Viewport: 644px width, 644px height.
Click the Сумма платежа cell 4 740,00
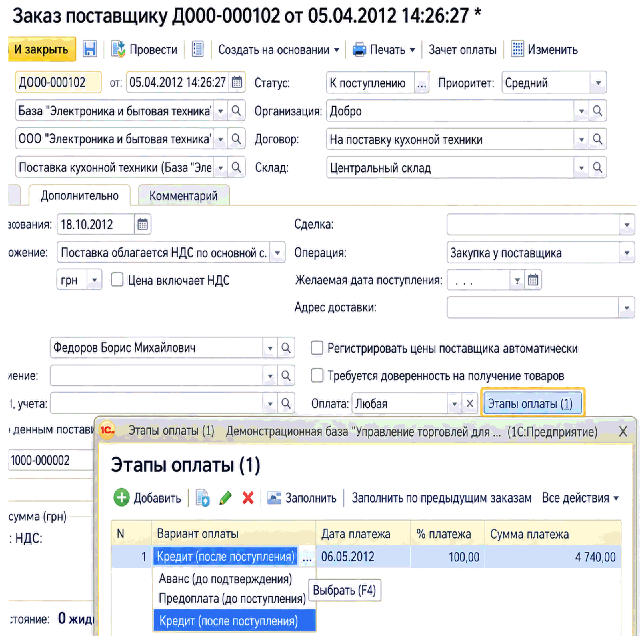[553, 557]
